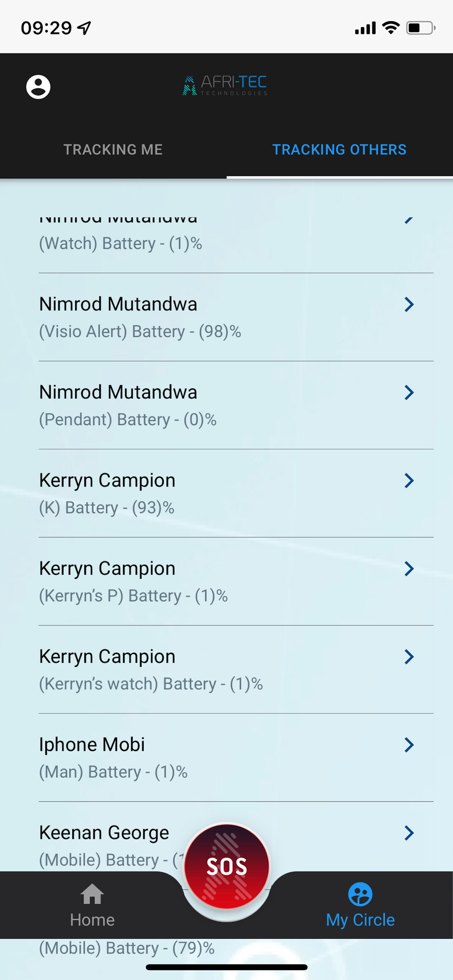
Task: Open Home from the bottom bar
Action: [x=92, y=906]
